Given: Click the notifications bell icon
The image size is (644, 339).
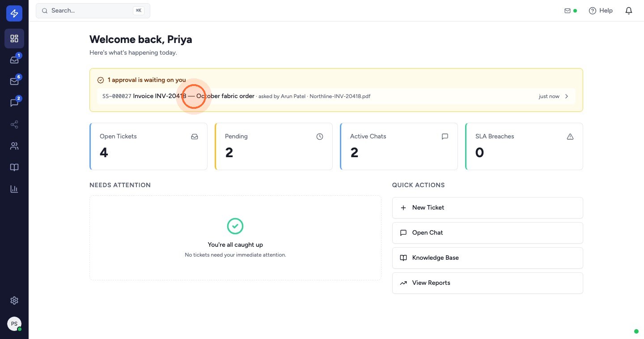Looking at the screenshot, I should click(x=629, y=11).
